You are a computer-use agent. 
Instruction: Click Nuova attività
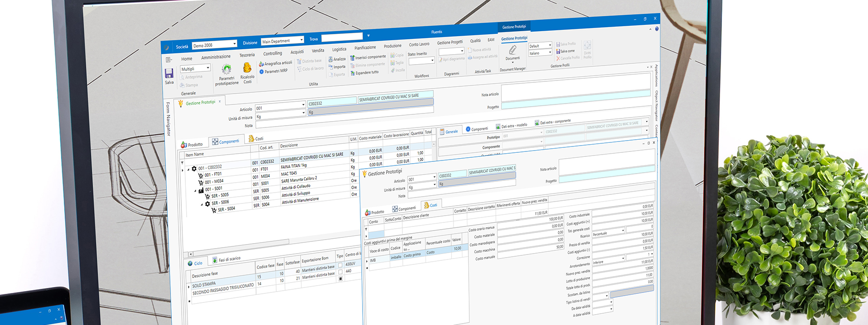(x=479, y=50)
